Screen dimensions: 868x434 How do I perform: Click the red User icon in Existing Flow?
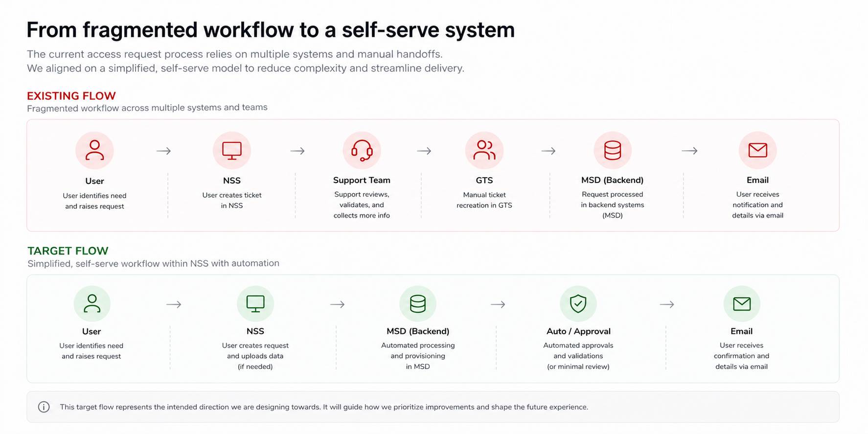tap(94, 150)
